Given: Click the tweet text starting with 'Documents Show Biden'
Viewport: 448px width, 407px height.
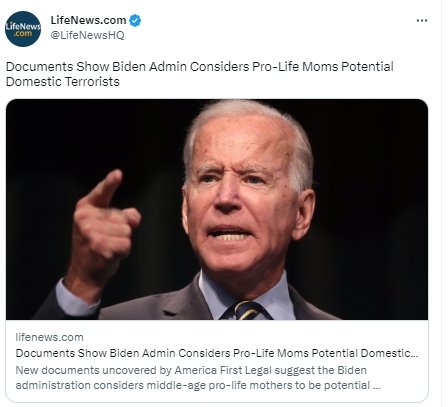Looking at the screenshot, I should pyautogui.click(x=200, y=74).
